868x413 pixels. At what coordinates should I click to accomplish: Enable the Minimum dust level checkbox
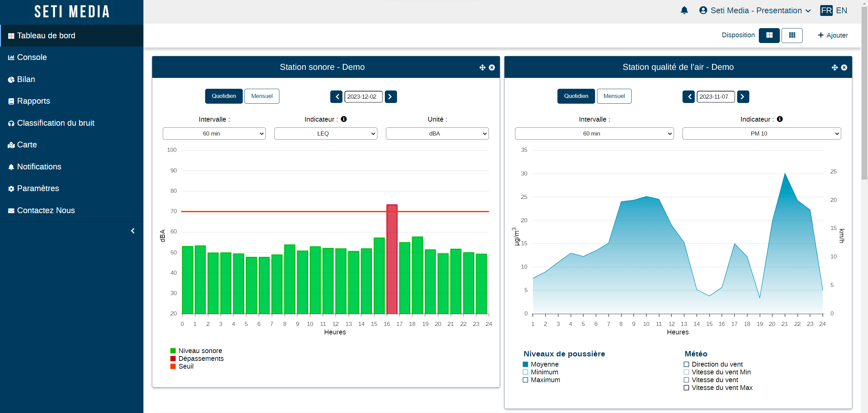[x=525, y=372]
